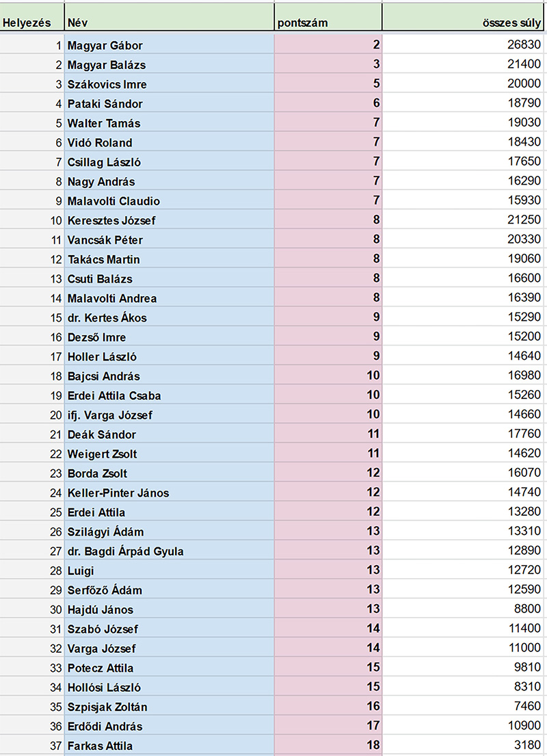Click the Farkas Attila name cell
The height and width of the screenshot is (756, 547).
pos(169,745)
